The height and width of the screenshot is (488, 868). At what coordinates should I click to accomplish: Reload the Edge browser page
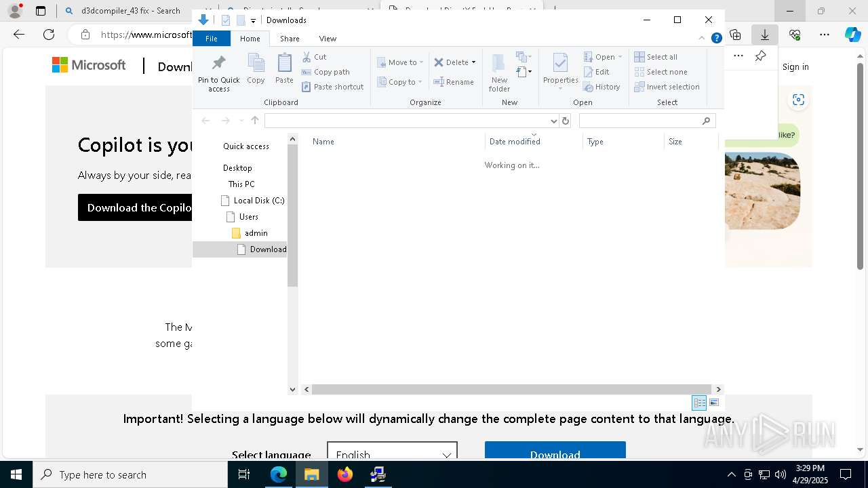point(49,34)
